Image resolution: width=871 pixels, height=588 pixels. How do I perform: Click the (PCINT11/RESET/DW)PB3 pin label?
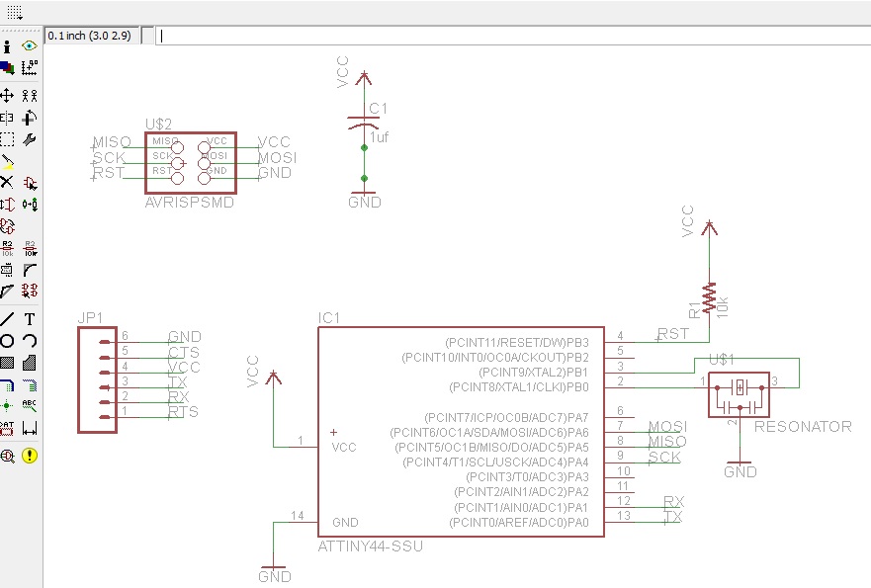(517, 343)
